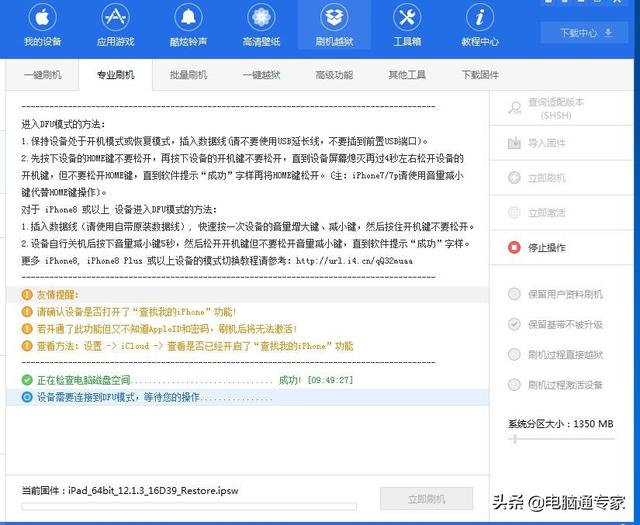Click 查询适配版本 (SHSH) search icon
The width and height of the screenshot is (640, 525).
click(x=514, y=108)
